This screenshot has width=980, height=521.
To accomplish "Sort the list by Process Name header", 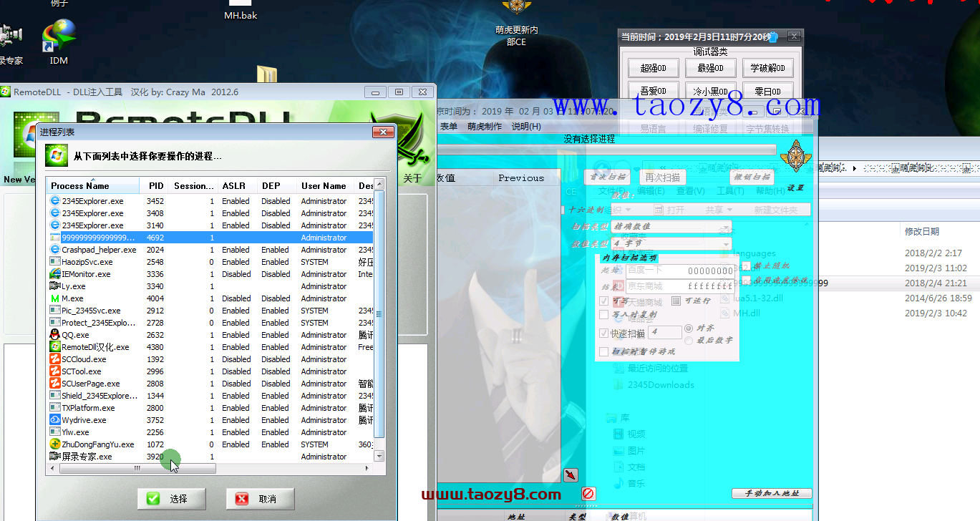I will pos(80,186).
